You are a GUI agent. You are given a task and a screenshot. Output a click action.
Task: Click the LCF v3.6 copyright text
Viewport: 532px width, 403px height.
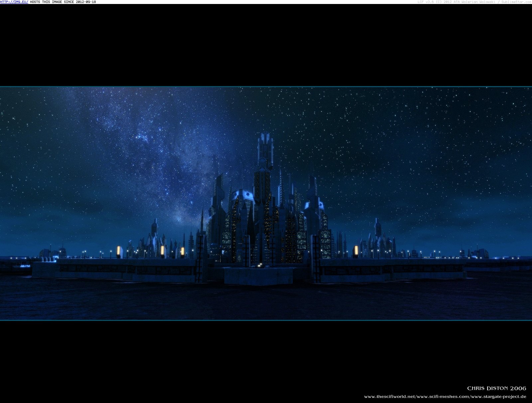coord(474,2)
